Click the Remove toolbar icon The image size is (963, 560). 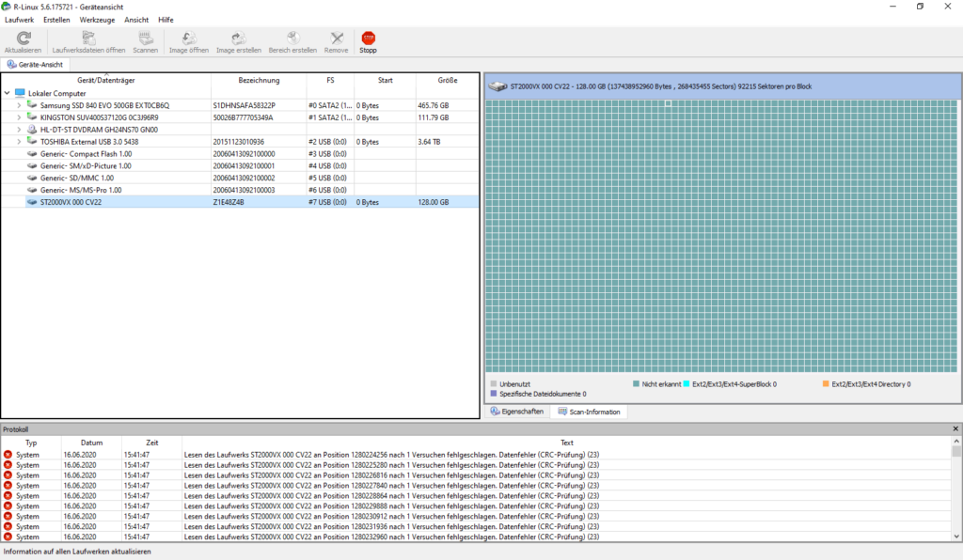[x=336, y=39]
